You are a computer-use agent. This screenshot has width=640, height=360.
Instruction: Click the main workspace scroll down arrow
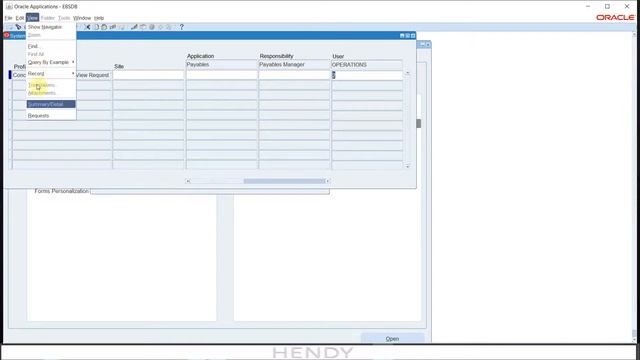635,340
